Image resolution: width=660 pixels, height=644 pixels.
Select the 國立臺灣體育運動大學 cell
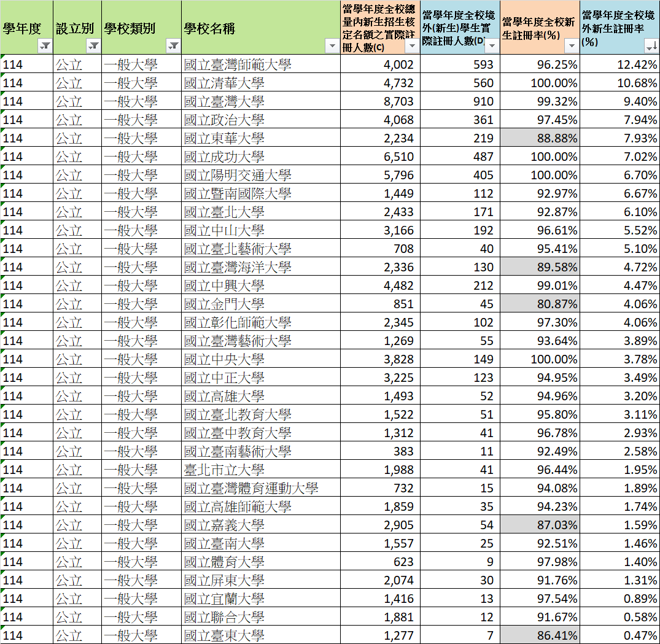click(x=261, y=488)
